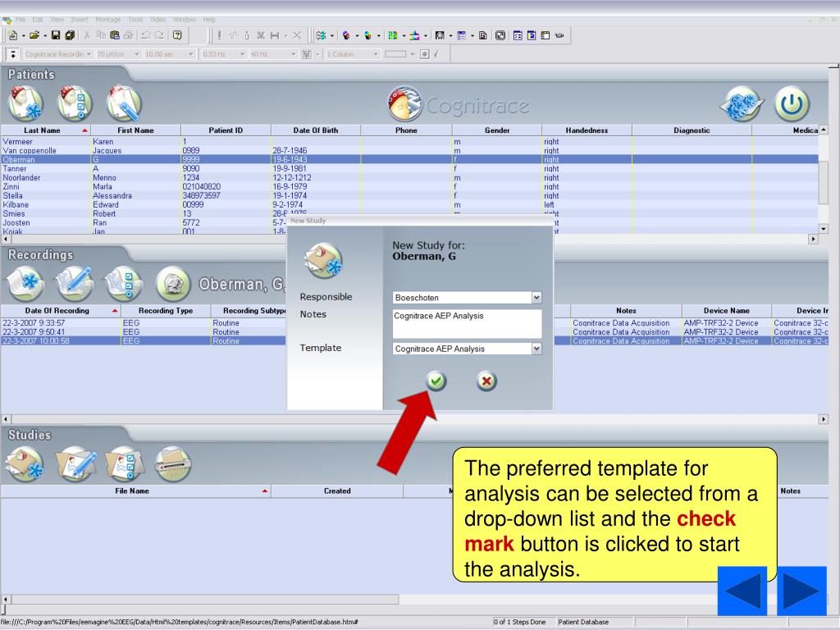Click the Paste clipboard toolbar icon
This screenshot has width=840, height=630.
click(115, 35)
